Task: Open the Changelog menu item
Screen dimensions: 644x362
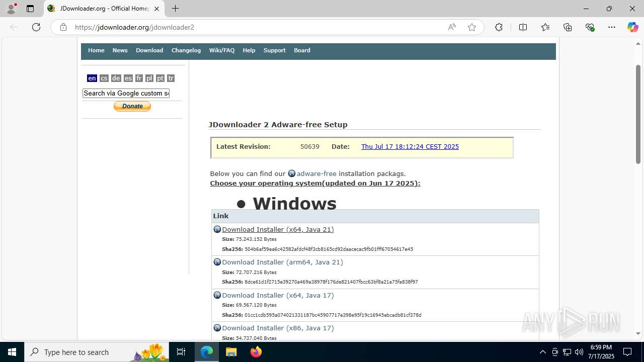Action: 186,50
